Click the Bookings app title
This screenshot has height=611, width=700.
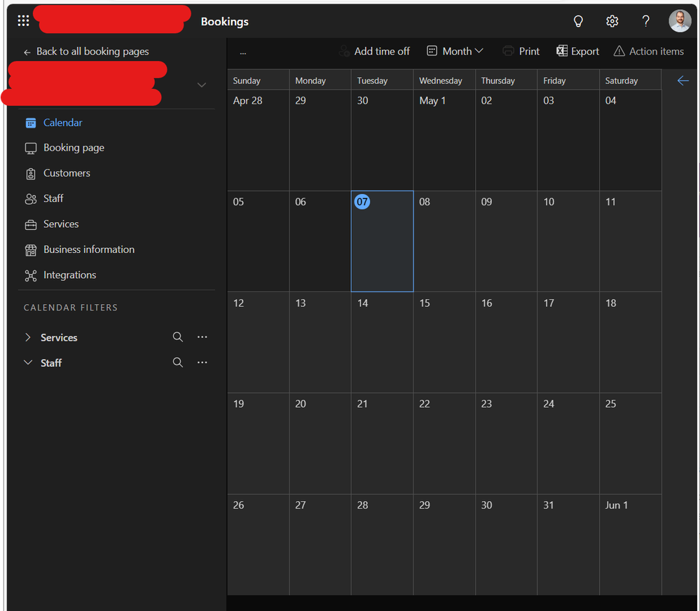pyautogui.click(x=224, y=22)
